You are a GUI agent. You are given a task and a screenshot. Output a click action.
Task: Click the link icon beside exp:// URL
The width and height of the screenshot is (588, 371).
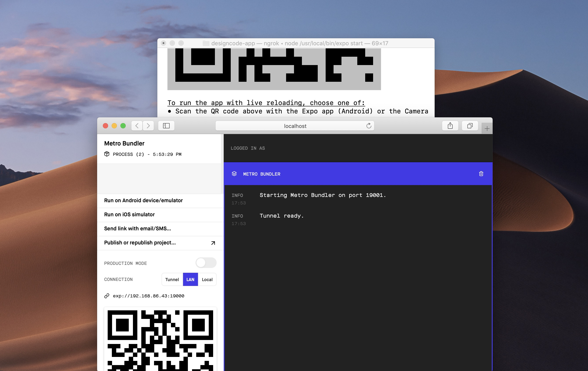click(107, 296)
